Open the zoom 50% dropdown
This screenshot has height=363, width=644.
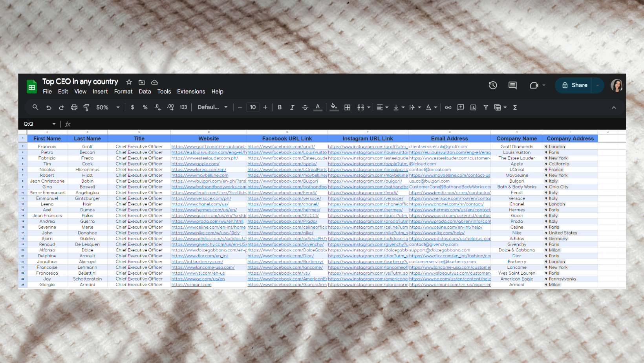(x=108, y=107)
